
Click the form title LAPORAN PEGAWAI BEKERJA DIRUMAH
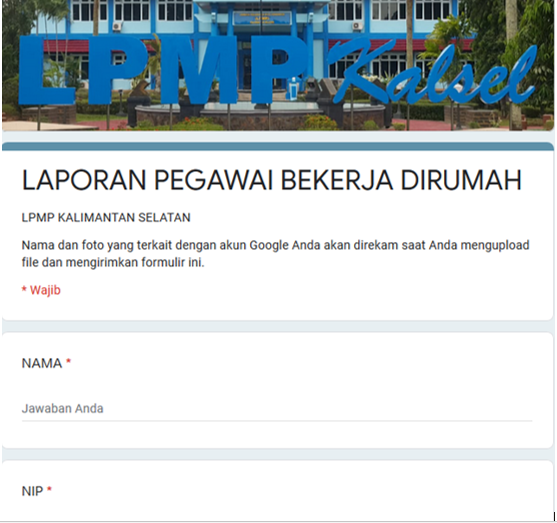click(x=272, y=180)
